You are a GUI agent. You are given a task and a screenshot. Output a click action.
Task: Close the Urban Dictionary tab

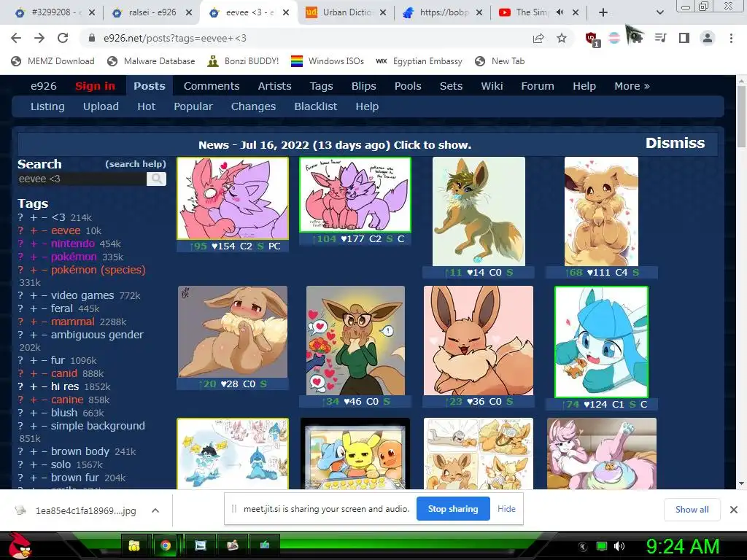(x=382, y=13)
